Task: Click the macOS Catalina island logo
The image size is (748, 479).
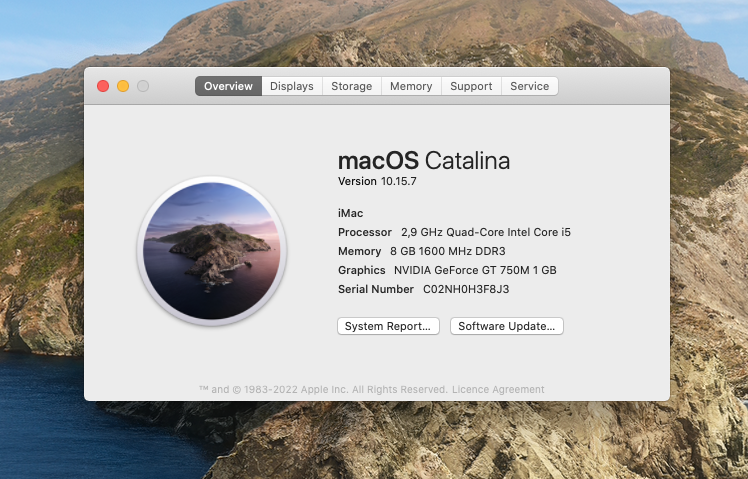Action: point(212,251)
